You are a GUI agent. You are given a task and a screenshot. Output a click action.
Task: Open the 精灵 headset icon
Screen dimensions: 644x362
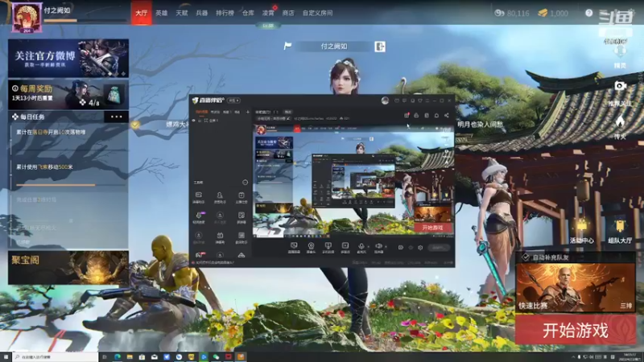pos(620,52)
